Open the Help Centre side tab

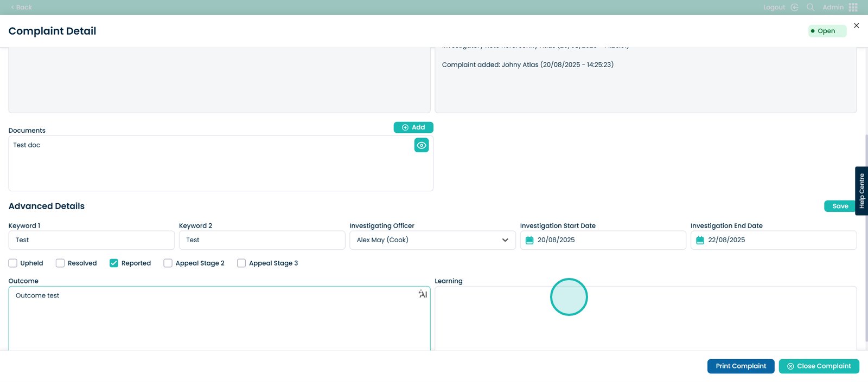[x=861, y=191]
